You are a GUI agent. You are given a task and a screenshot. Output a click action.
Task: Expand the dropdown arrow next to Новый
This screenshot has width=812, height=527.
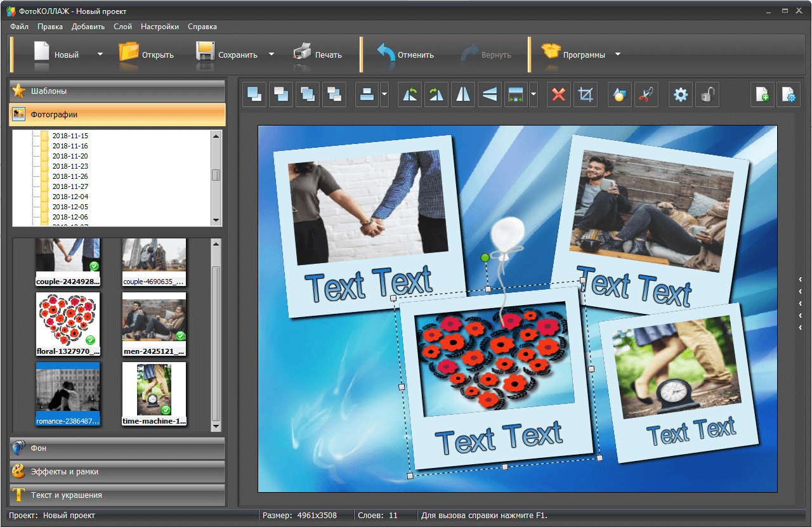[100, 55]
